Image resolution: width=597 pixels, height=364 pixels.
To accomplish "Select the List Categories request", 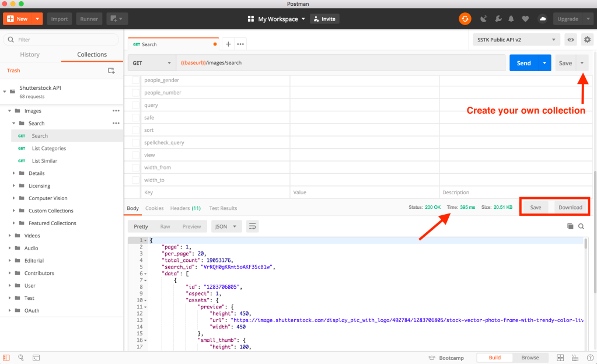I will 49,148.
